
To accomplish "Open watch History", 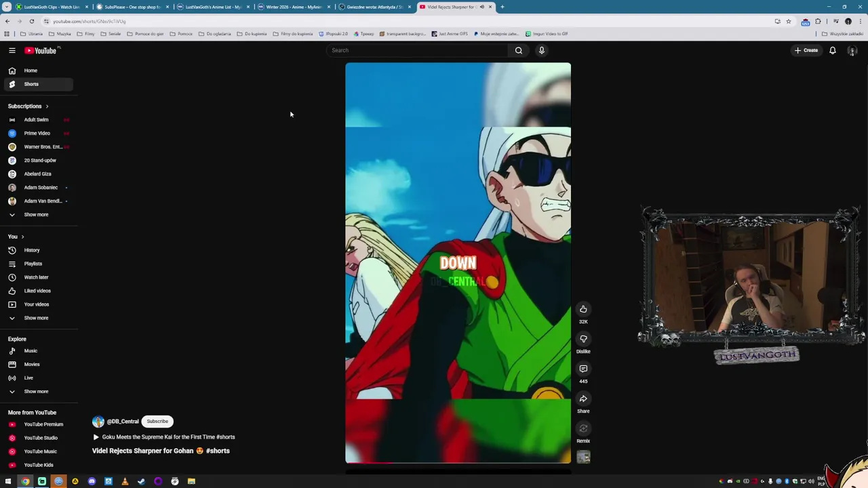I will click(x=39, y=250).
